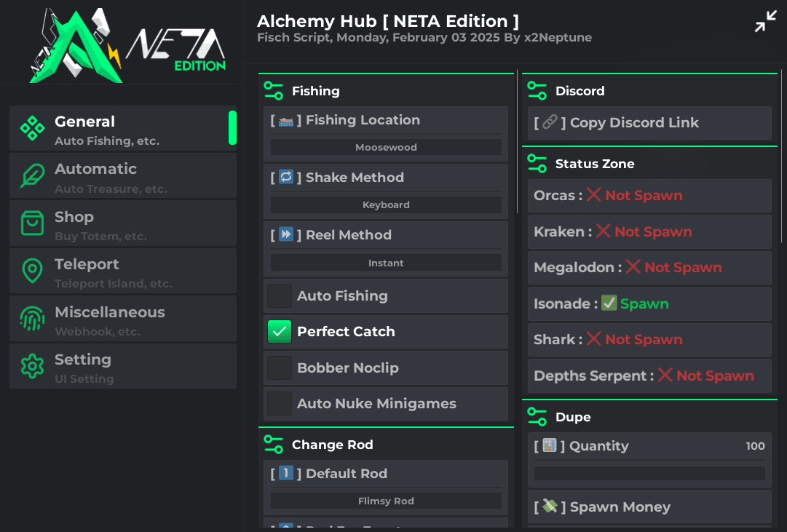
Task: Click the Shop bag icon
Action: pyautogui.click(x=32, y=223)
